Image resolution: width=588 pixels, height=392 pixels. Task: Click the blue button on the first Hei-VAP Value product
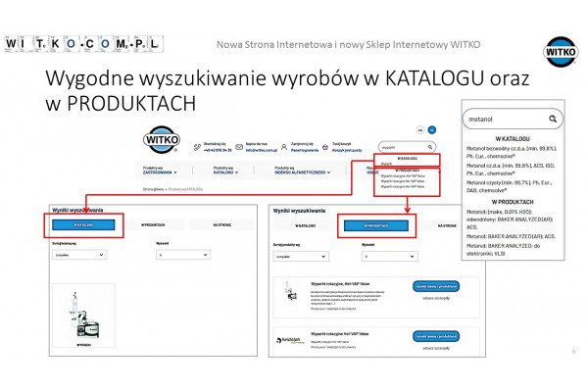(x=436, y=286)
